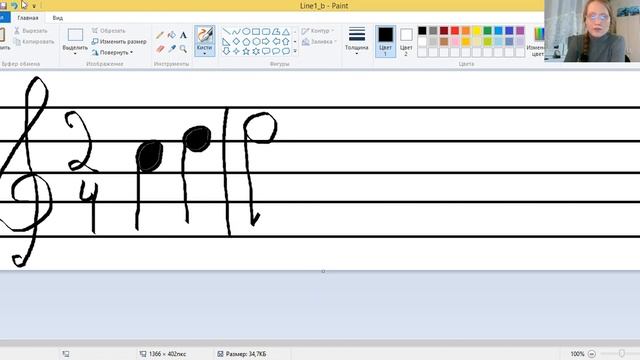The image size is (640, 360).
Task: Choose the straight line shape
Action: pos(227,31)
